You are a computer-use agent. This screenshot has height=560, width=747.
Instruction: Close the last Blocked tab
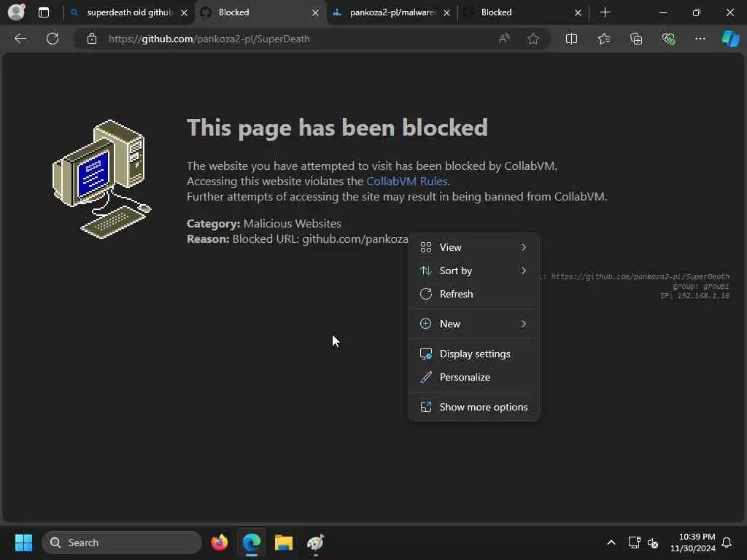(x=578, y=13)
